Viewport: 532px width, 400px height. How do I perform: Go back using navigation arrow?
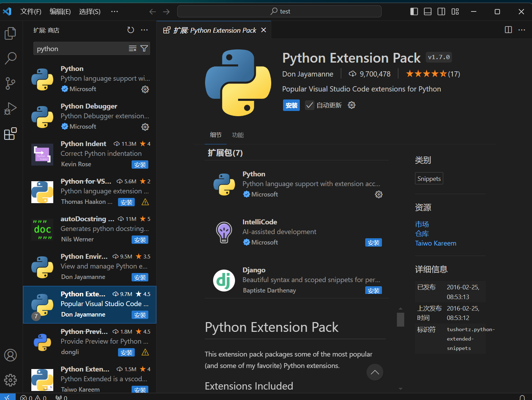click(x=152, y=11)
